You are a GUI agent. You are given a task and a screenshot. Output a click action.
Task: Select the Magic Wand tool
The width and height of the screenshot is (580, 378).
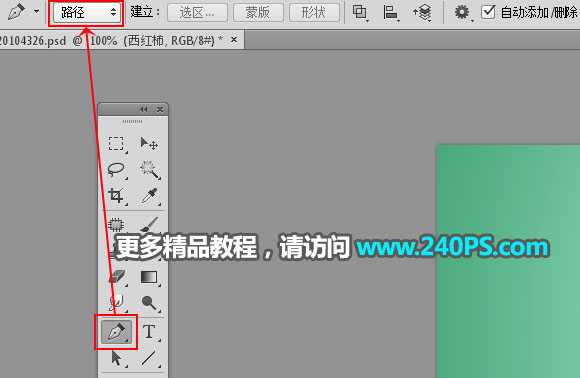pyautogui.click(x=150, y=170)
